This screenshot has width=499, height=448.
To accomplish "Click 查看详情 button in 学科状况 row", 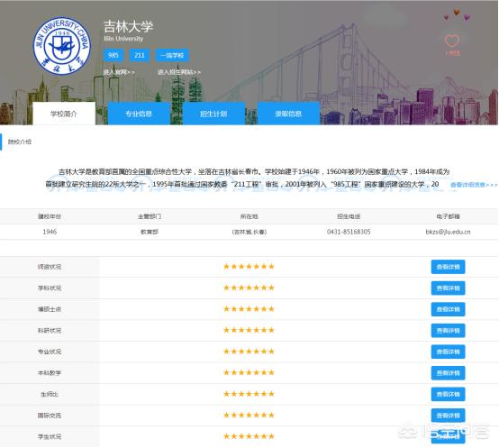I will click(448, 288).
